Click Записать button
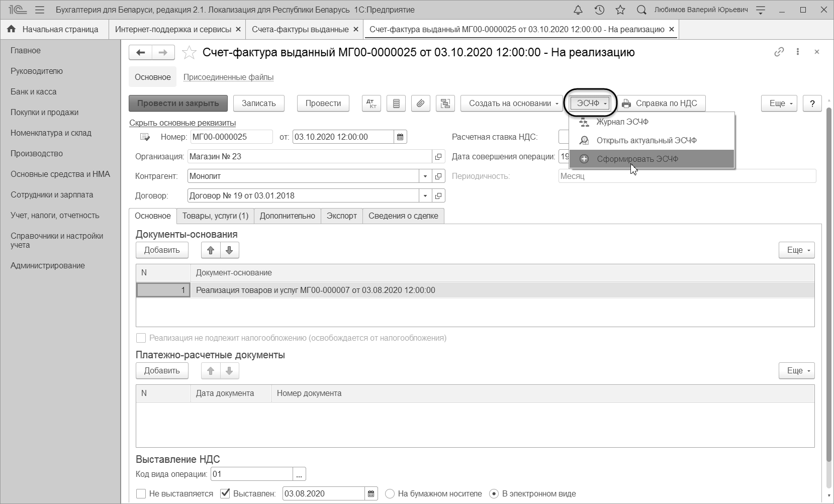 pos(259,103)
